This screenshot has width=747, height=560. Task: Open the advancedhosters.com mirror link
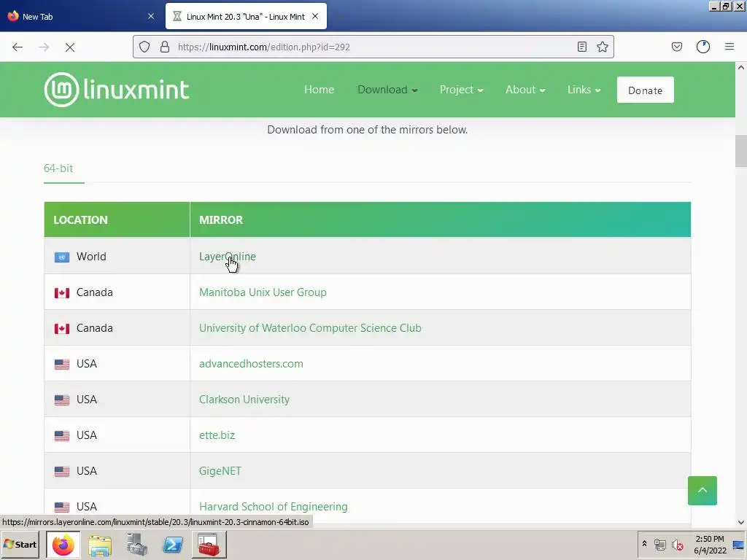coord(251,364)
